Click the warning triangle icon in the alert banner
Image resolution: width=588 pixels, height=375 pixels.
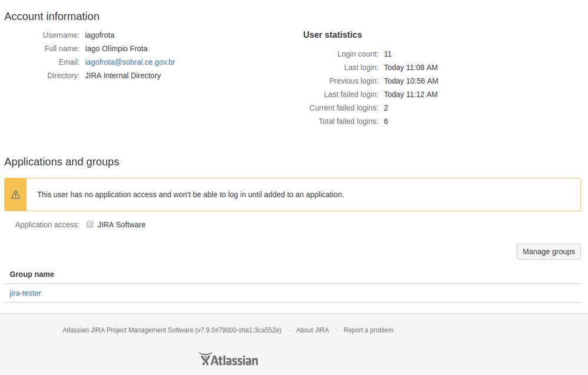[x=15, y=194]
